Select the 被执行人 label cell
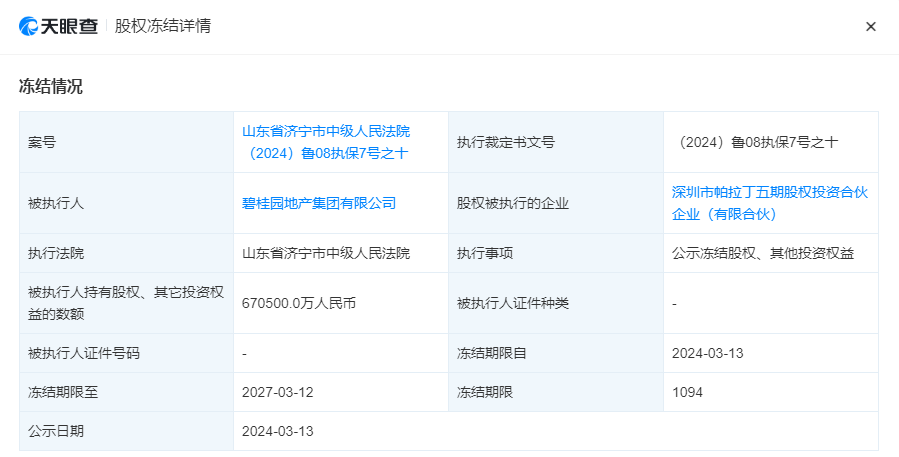The height and width of the screenshot is (457, 899). tap(127, 203)
